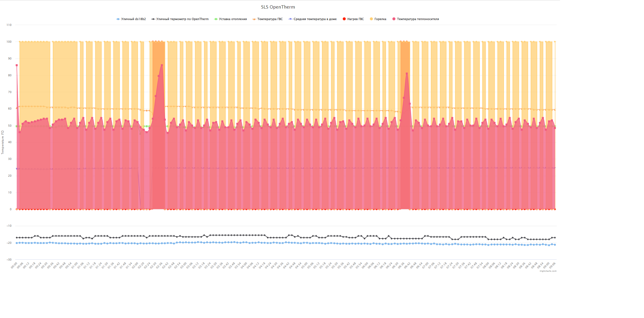Click the y-axis label −20
This screenshot has width=644, height=318.
point(9,243)
